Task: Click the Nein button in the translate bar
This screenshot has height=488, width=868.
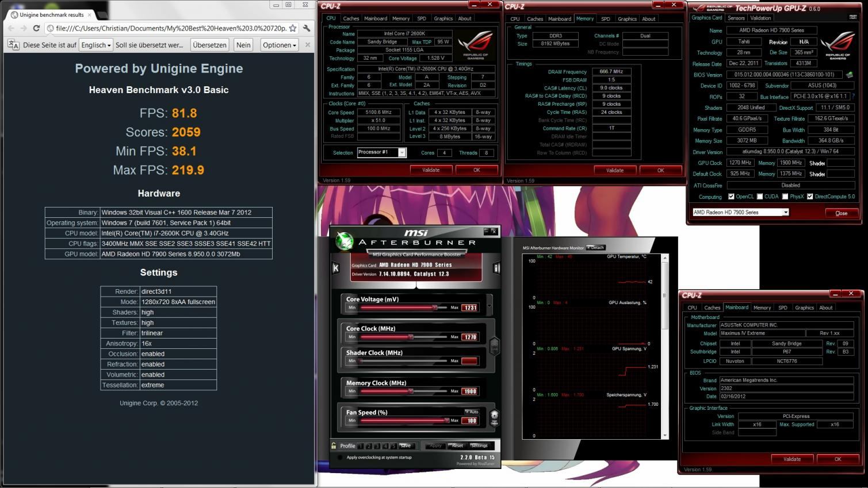Action: [x=243, y=45]
